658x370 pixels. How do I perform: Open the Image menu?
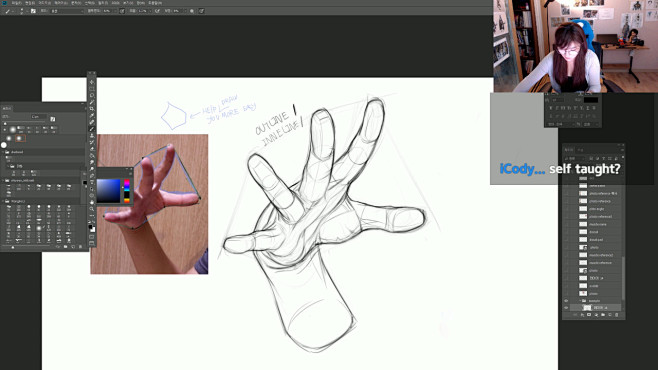click(x=44, y=3)
